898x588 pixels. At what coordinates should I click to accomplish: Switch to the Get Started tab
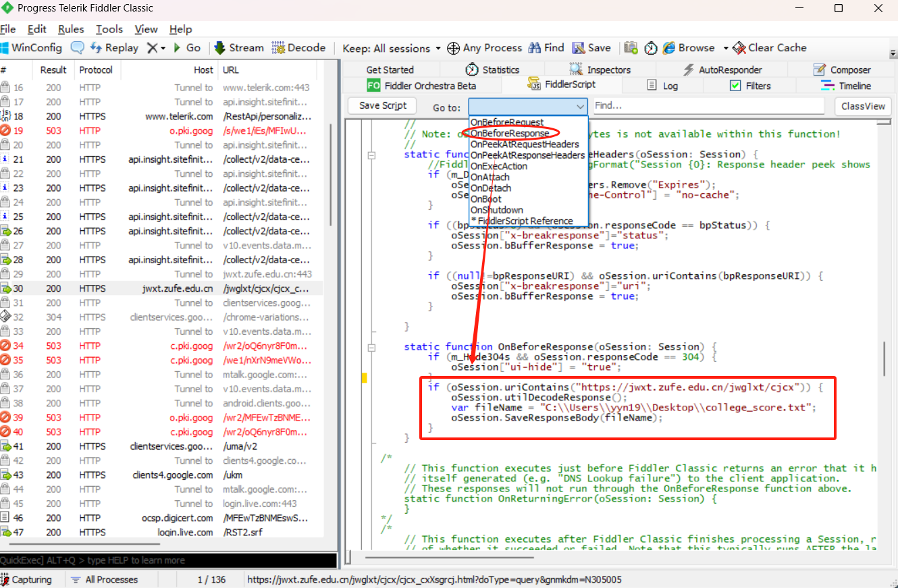(x=390, y=70)
